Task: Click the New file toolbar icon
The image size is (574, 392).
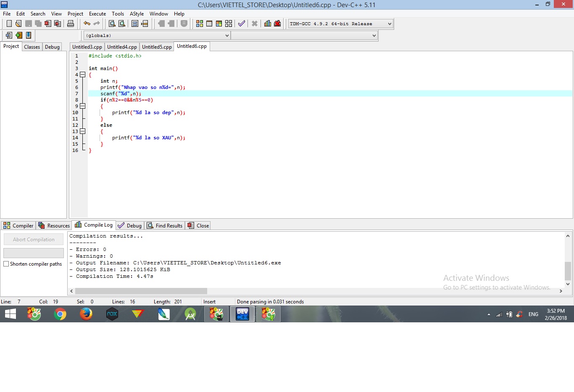Action: click(x=9, y=24)
